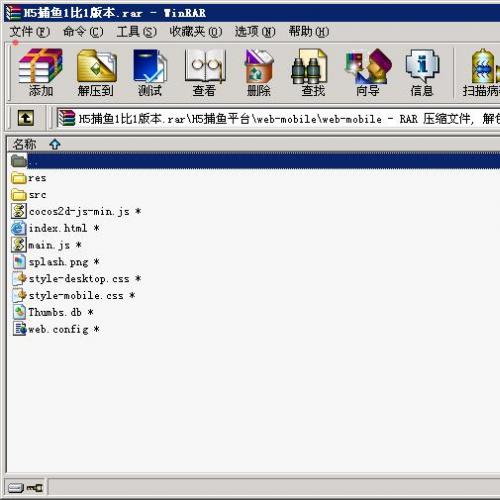Click the main.js script file icon
Image resolution: width=500 pixels, height=500 pixels.
click(19, 245)
